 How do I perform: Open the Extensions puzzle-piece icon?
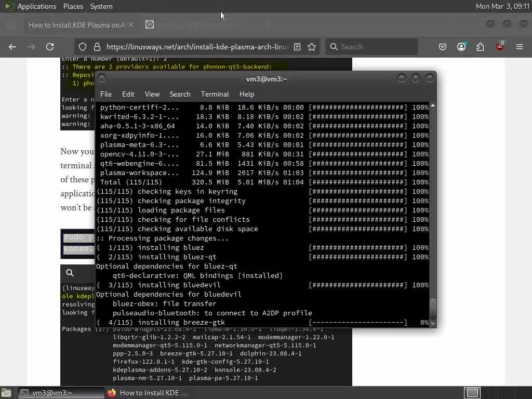click(x=481, y=47)
